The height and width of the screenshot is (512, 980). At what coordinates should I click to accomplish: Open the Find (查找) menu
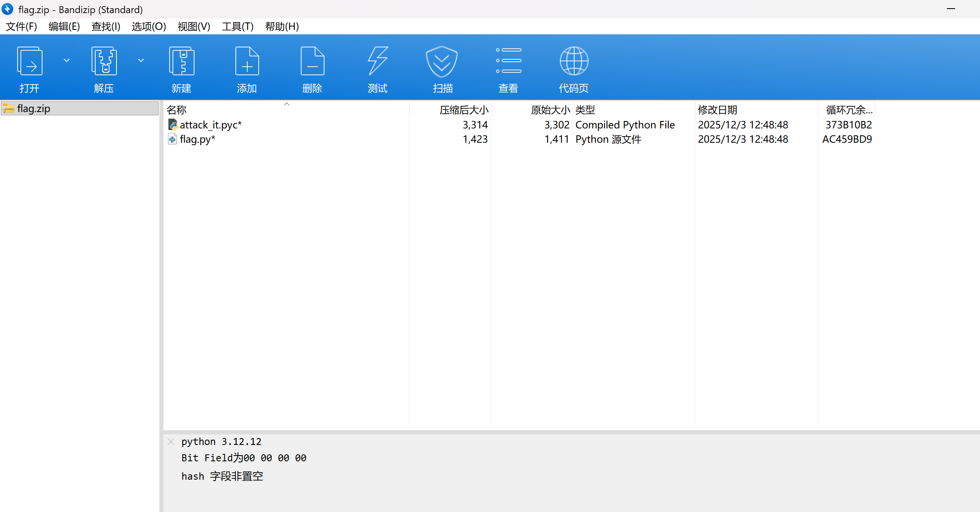(x=106, y=27)
